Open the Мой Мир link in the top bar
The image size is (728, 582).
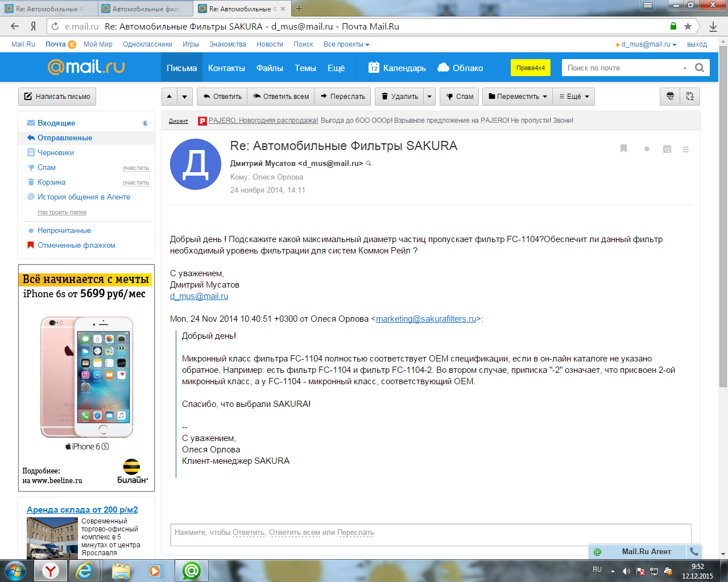pos(98,44)
